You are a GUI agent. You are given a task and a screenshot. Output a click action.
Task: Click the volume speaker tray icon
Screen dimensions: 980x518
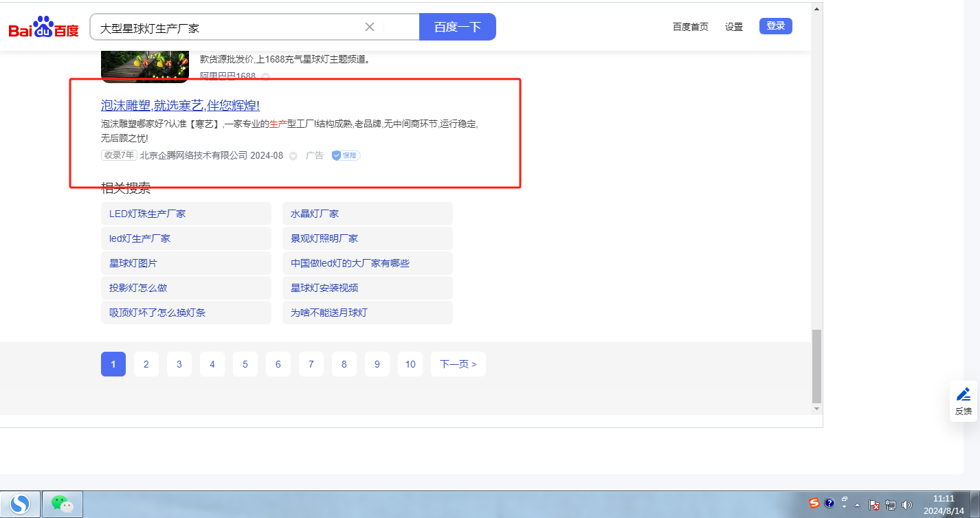point(907,505)
